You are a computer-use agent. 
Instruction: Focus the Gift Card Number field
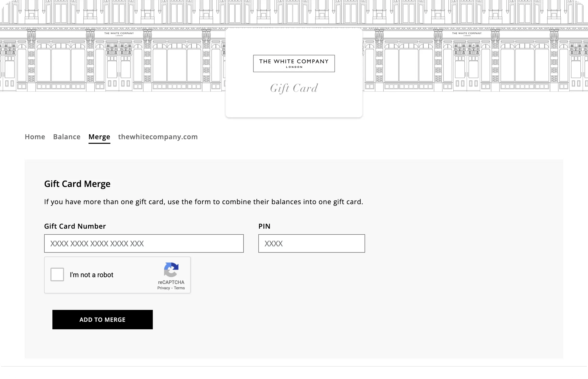[x=144, y=243]
